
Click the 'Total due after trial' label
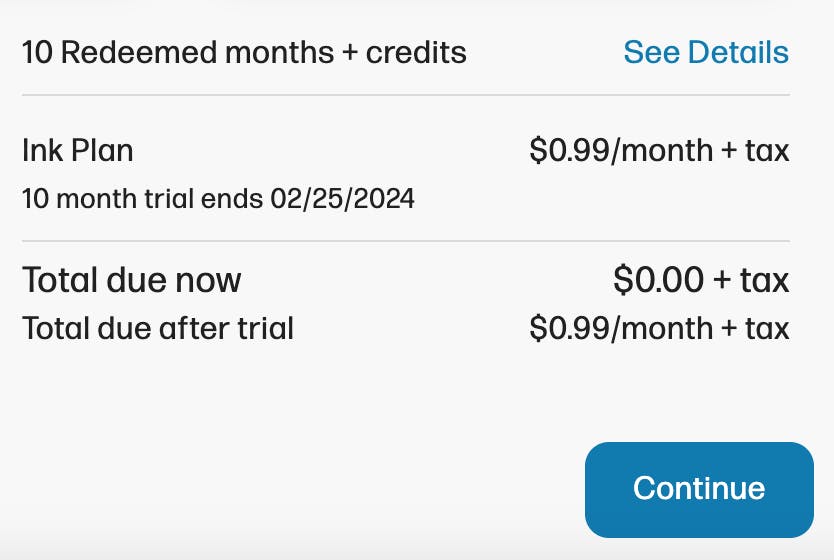click(x=158, y=328)
